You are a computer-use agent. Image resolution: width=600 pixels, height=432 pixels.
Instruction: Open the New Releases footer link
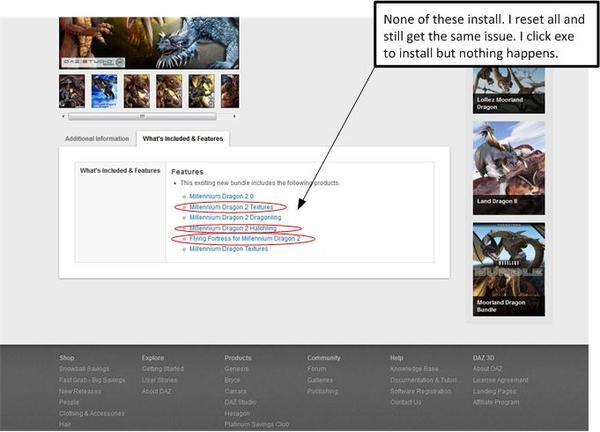pos(80,391)
